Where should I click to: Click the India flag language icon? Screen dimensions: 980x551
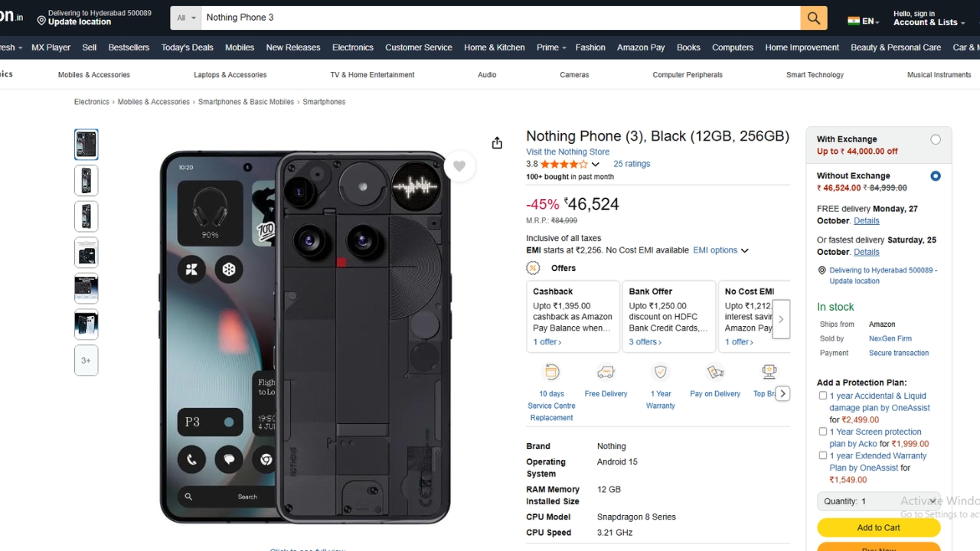[x=854, y=21]
